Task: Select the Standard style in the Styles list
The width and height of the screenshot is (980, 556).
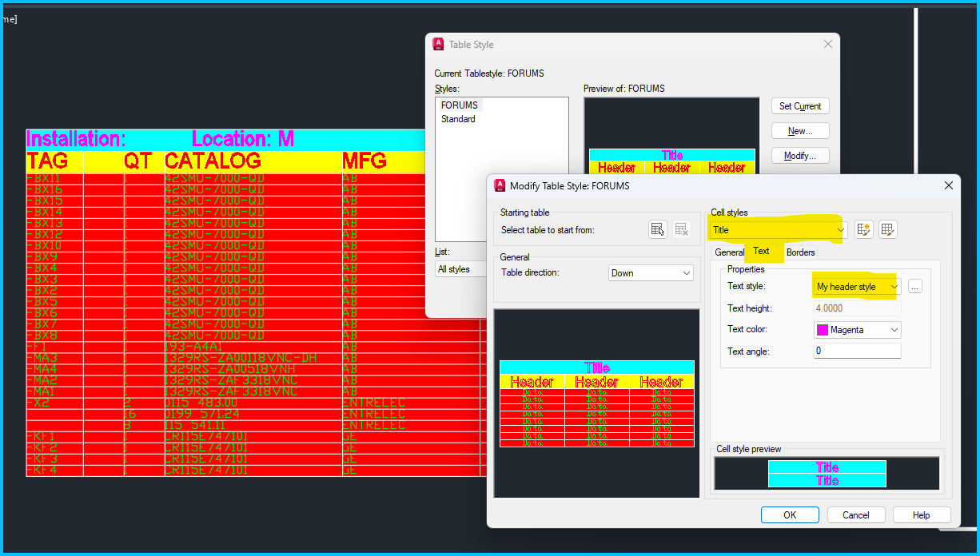Action: point(459,118)
